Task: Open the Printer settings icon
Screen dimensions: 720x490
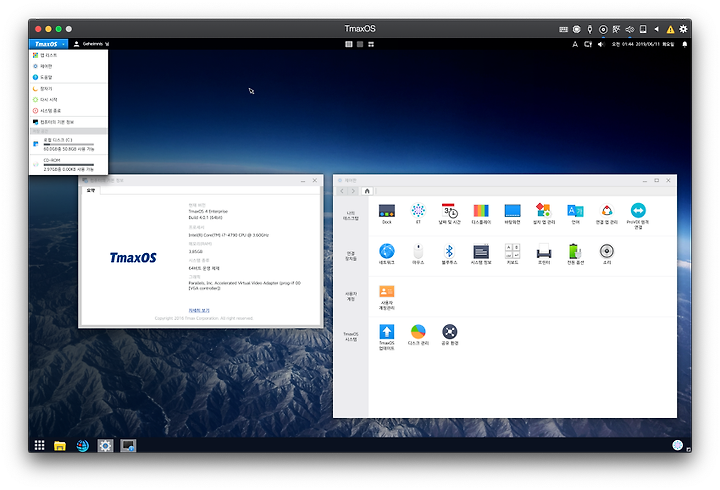Action: (x=544, y=252)
